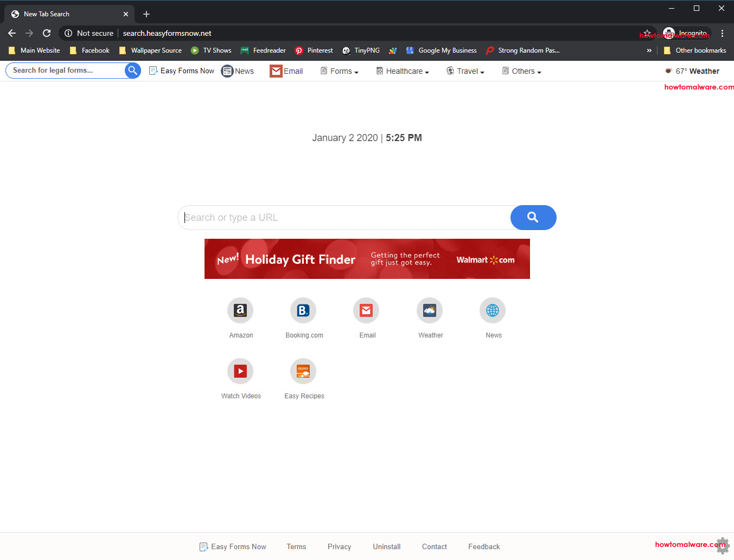Go back with the browser back arrow

coord(12,33)
